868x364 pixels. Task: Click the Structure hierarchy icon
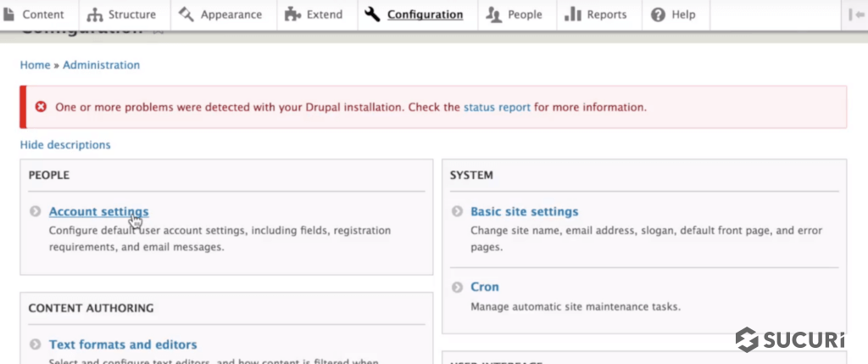[x=94, y=14]
